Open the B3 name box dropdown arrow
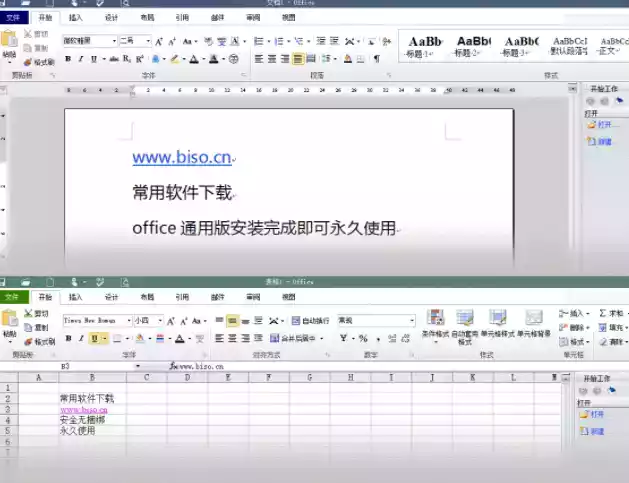Viewport: 629px width, 483px height. pos(138,366)
